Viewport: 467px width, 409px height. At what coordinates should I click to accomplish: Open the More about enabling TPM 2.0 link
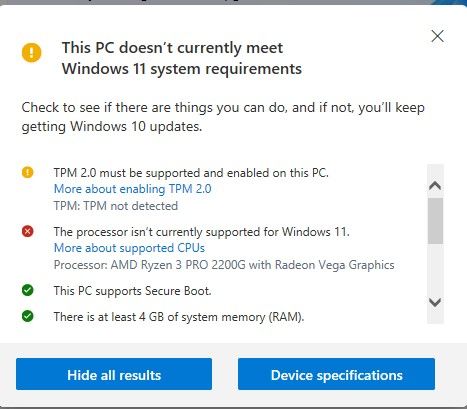[x=133, y=189]
